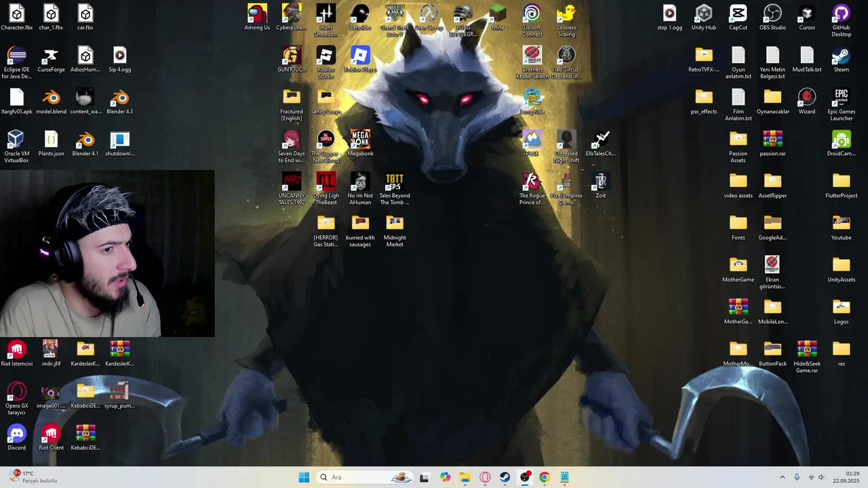Viewport: 868px width, 488px height.
Task: Select the Oracle VM VirtualBox icon
Action: coord(17,146)
